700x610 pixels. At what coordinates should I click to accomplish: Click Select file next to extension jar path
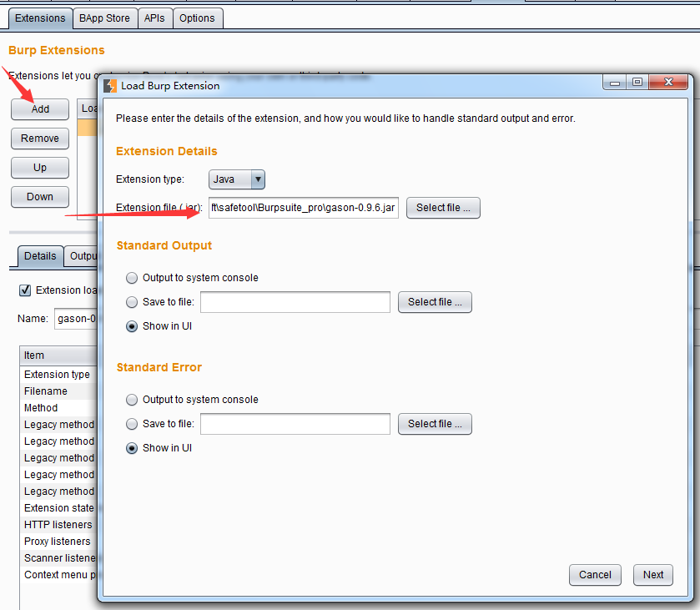(443, 208)
